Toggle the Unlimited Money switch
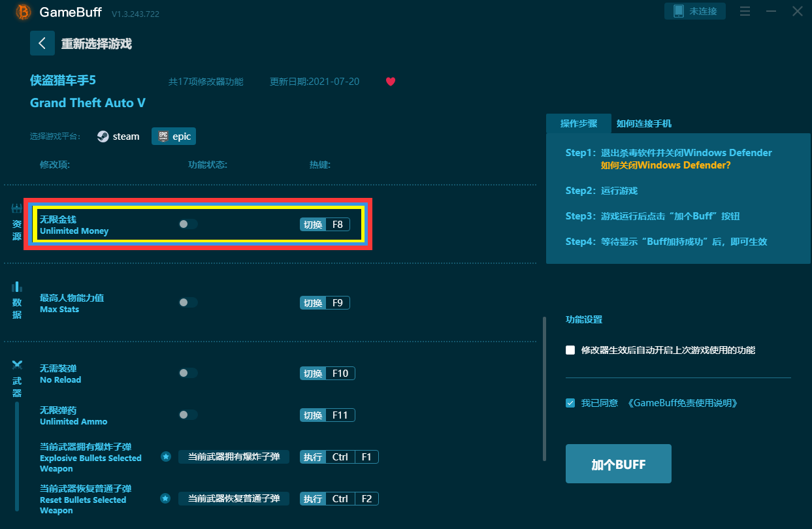The width and height of the screenshot is (812, 529). (188, 224)
